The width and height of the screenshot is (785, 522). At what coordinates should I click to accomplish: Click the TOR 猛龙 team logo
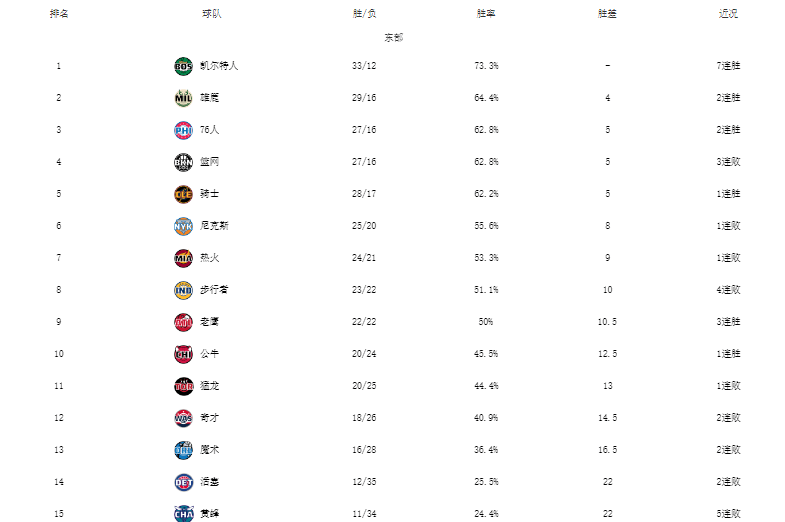pyautogui.click(x=183, y=386)
